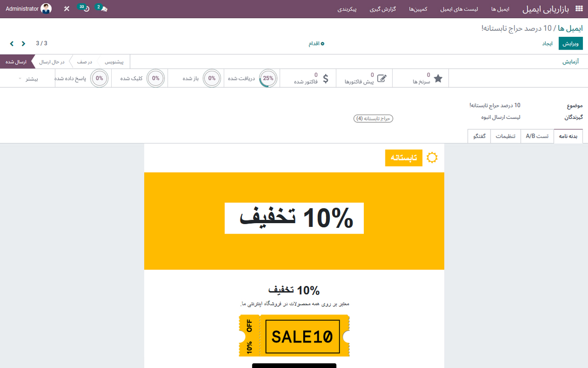Open the Administrator user menu

coord(28,8)
